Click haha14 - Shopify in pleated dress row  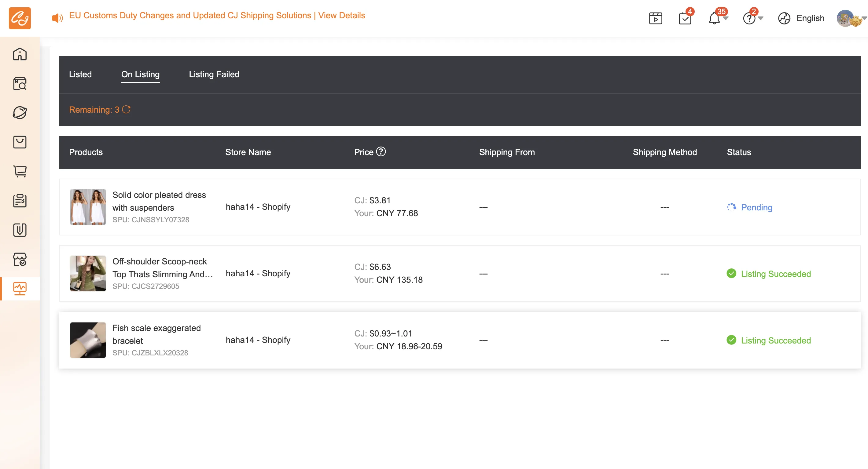pos(258,207)
